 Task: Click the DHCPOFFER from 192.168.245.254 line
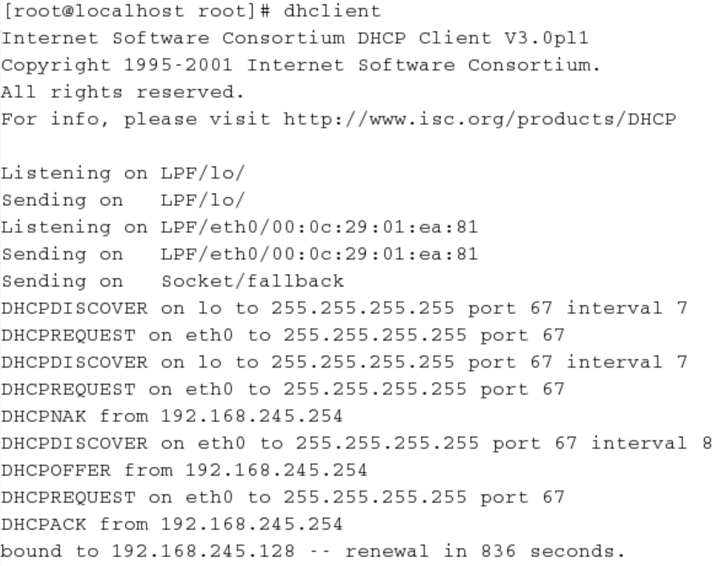[x=184, y=470]
